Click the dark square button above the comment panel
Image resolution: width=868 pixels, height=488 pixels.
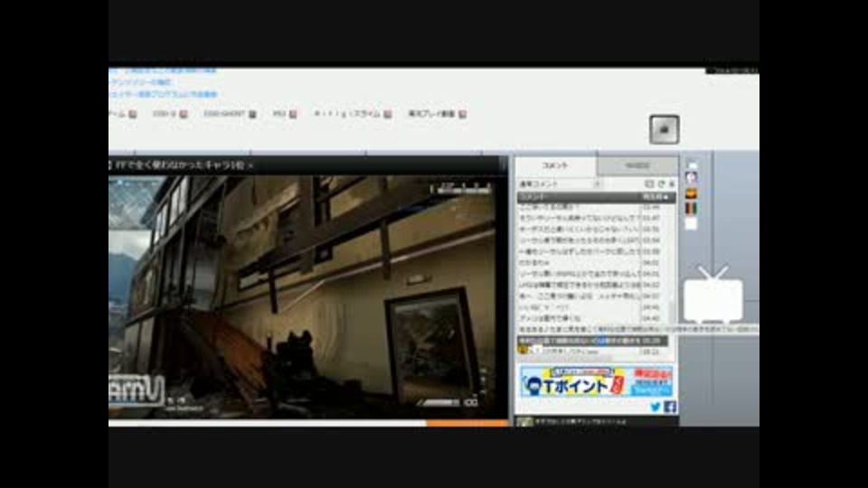(665, 129)
